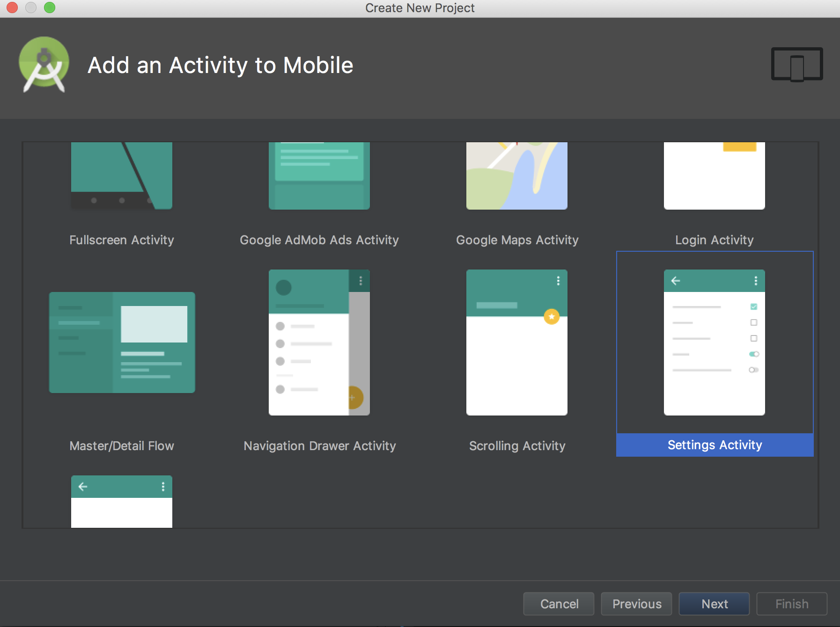The width and height of the screenshot is (840, 627).
Task: Click the star badge on Scrolling Activity preview
Action: tap(552, 317)
